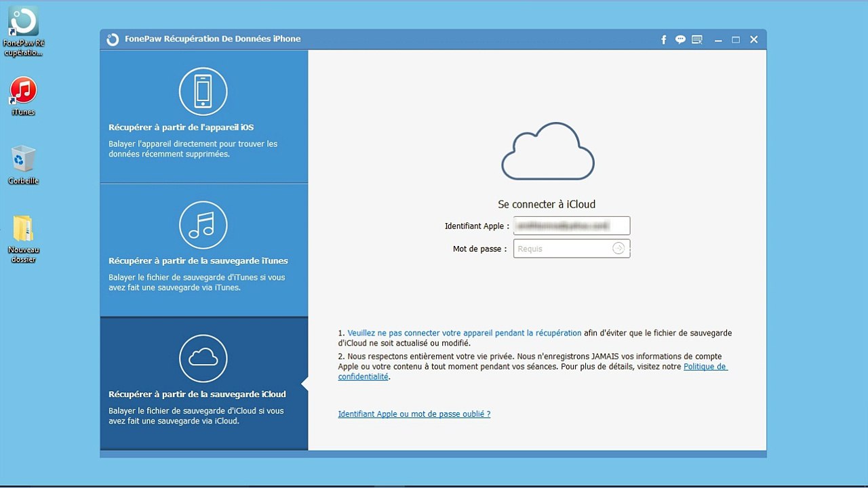
Task: Select Récupérer à partir de la sauvegarde iCloud
Action: pyautogui.click(x=204, y=384)
